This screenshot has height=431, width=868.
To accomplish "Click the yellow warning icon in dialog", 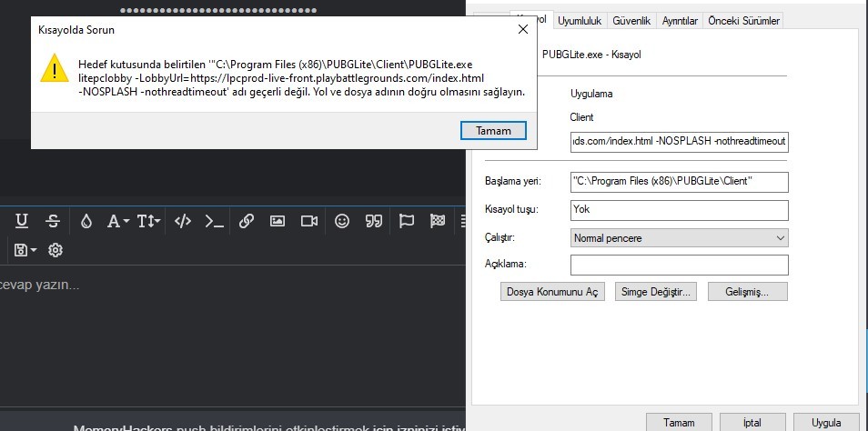I will 55,68.
